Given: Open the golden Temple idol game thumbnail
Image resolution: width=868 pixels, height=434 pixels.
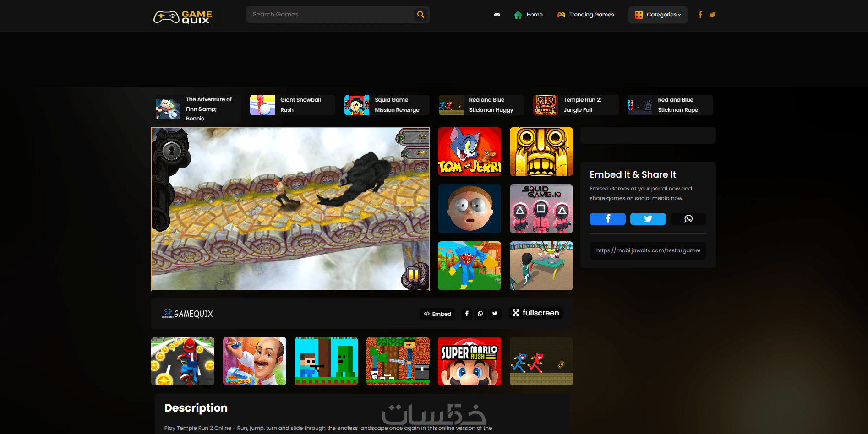Looking at the screenshot, I should click(541, 152).
